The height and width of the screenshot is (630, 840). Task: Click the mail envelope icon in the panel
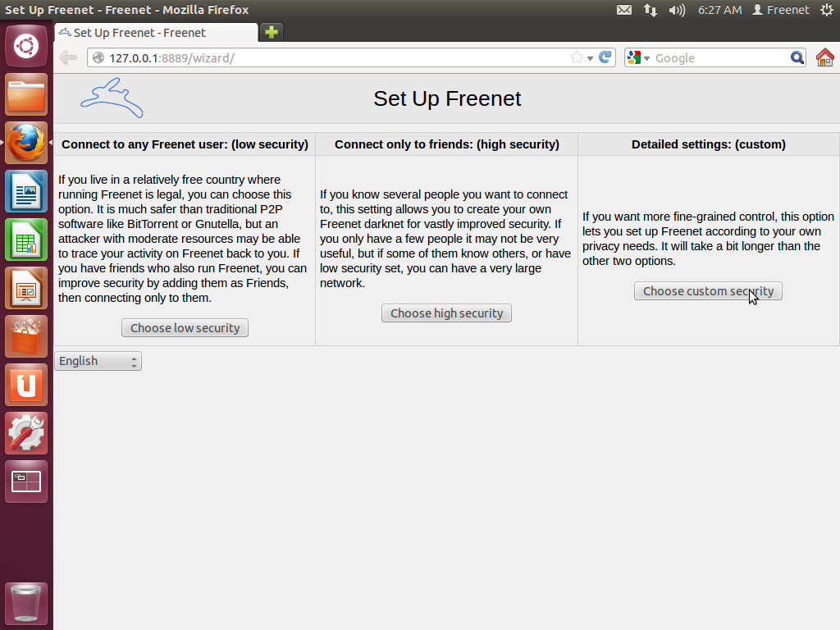624,10
